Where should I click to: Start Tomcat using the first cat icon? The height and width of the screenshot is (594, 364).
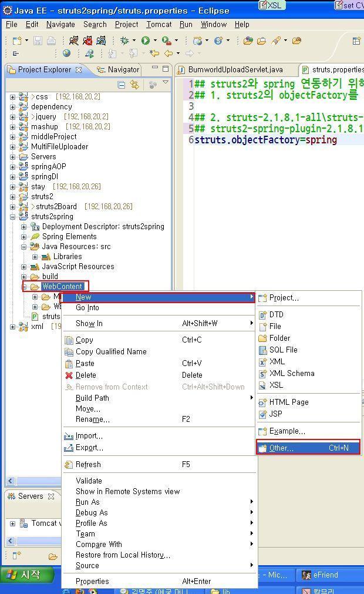tap(74, 41)
